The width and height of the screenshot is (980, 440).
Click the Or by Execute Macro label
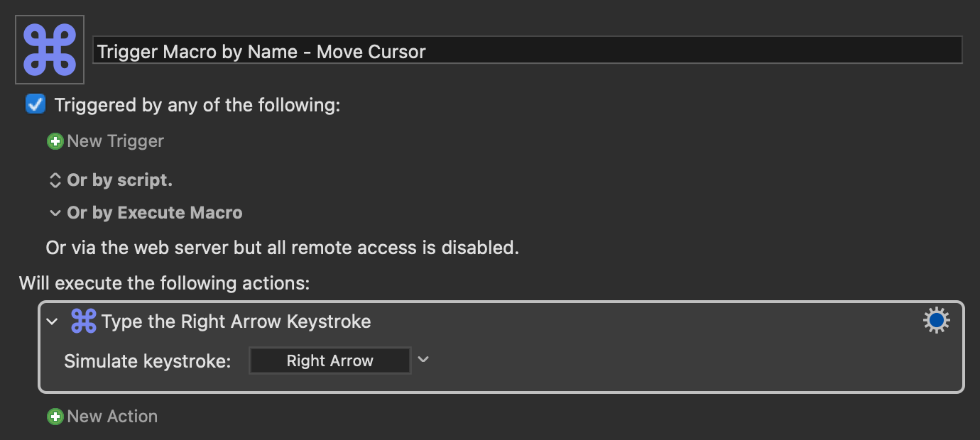155,213
